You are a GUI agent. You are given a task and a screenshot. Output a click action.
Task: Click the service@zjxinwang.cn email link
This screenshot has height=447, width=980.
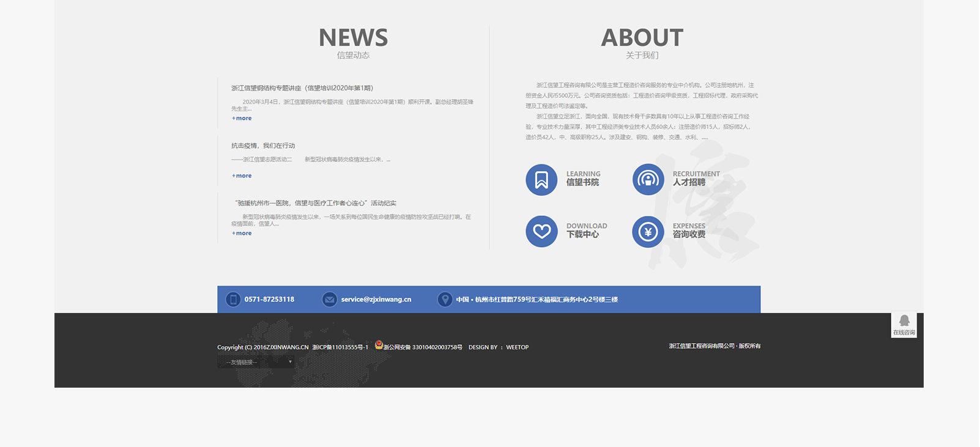[x=376, y=300]
